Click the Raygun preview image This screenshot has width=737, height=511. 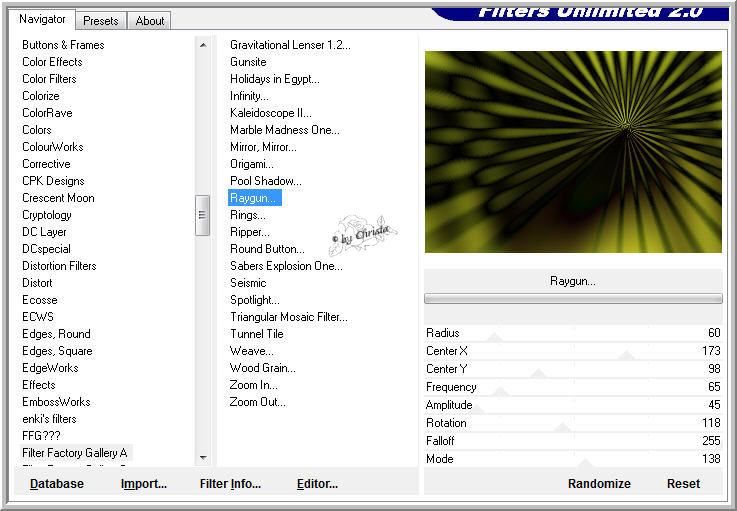coord(573,151)
